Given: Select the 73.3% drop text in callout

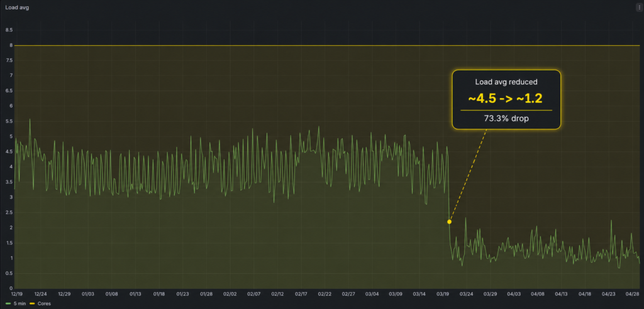Looking at the screenshot, I should (x=506, y=119).
